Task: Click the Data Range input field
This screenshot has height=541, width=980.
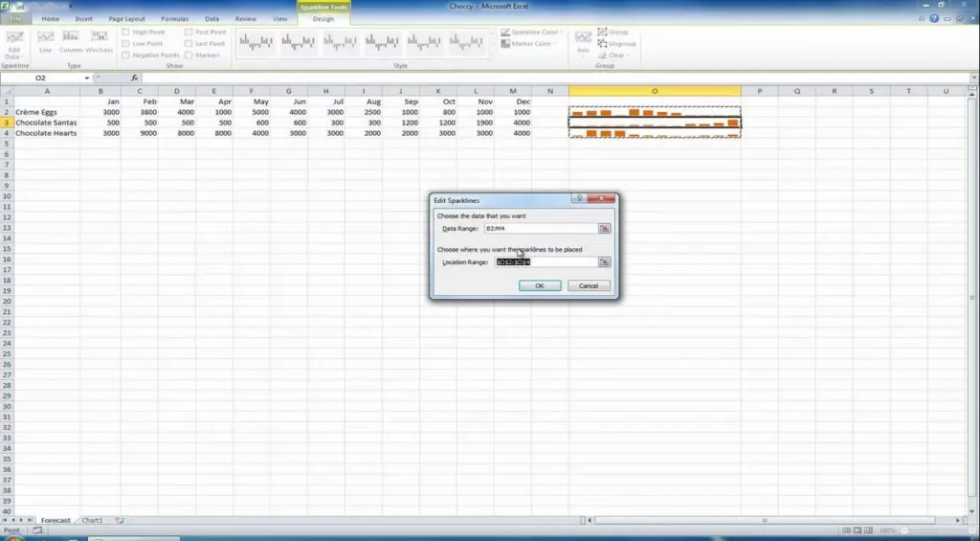Action: click(x=541, y=229)
